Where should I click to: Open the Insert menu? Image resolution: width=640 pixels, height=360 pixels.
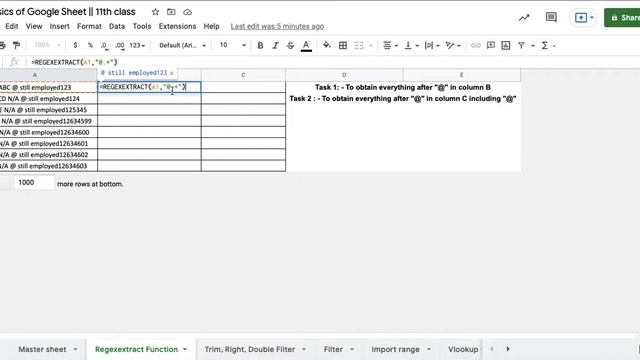60,26
